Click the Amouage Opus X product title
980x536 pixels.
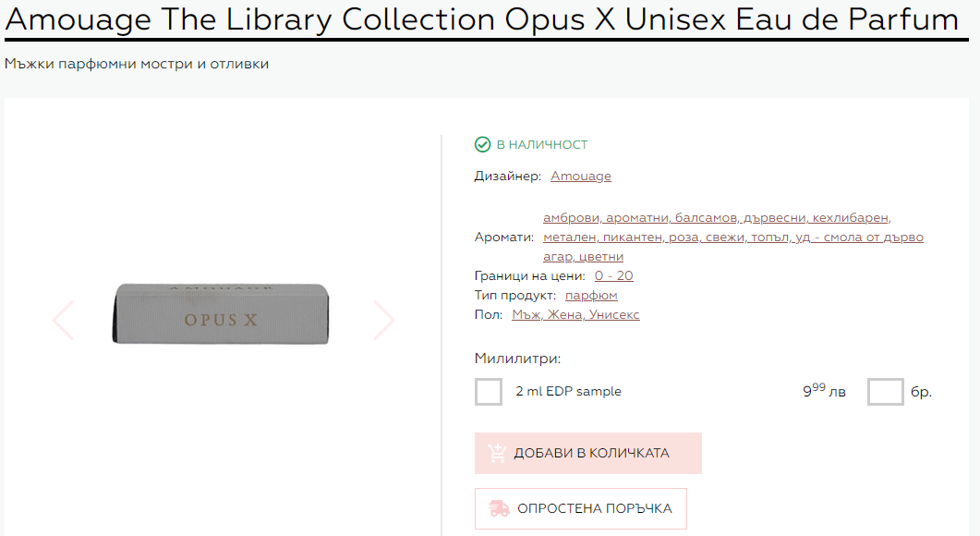[x=481, y=19]
